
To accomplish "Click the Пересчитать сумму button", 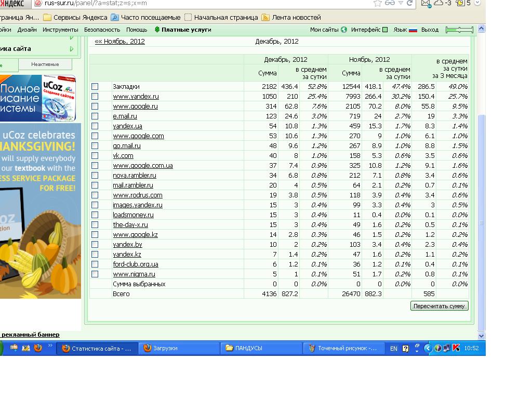I will pos(440,305).
